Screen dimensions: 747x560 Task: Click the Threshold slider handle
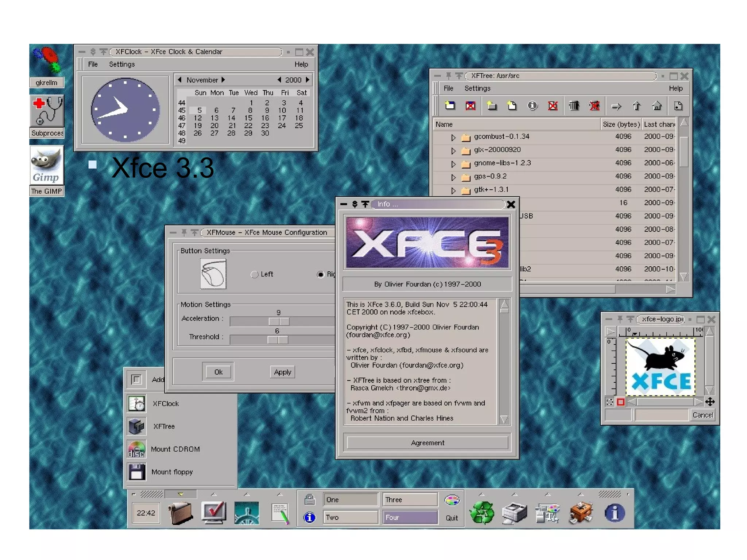click(x=278, y=340)
